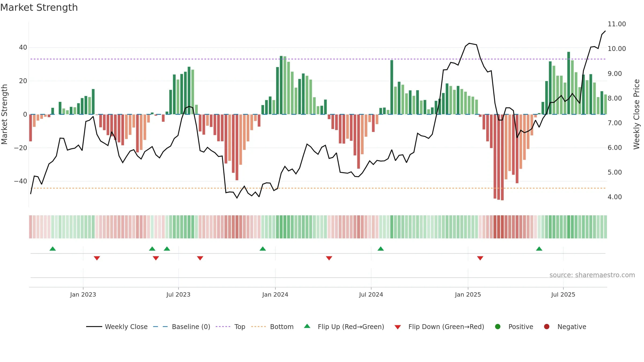Toggle the Flip Up (Red→Green) legend label
The image size is (644, 362).
point(351,327)
